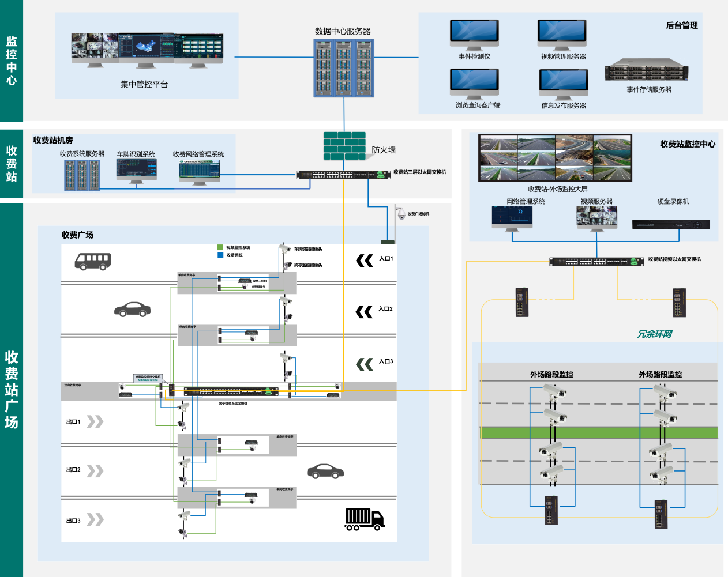Click the toll plaza dome camera

pos(401,214)
